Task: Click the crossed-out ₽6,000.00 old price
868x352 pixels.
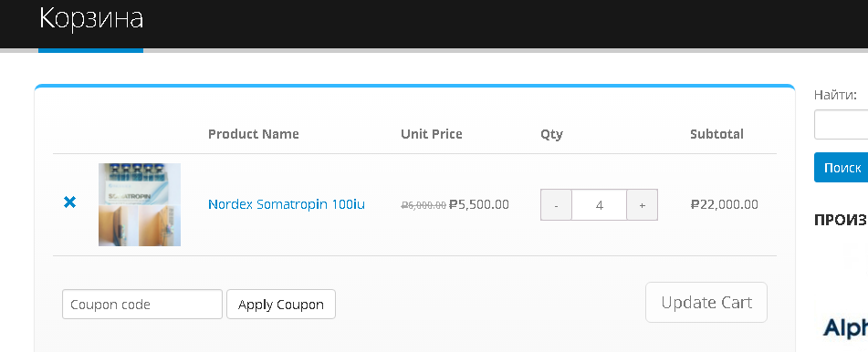Action: pyautogui.click(x=424, y=205)
